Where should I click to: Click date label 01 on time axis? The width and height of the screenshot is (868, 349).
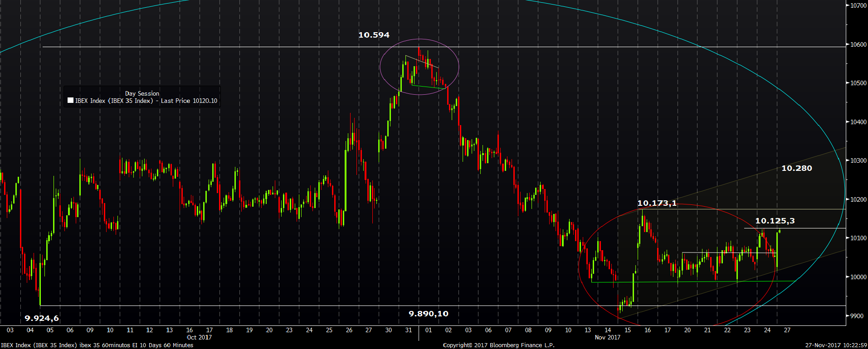pos(429,330)
